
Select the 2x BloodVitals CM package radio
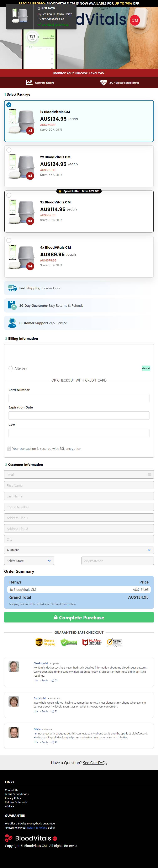coord(9,150)
